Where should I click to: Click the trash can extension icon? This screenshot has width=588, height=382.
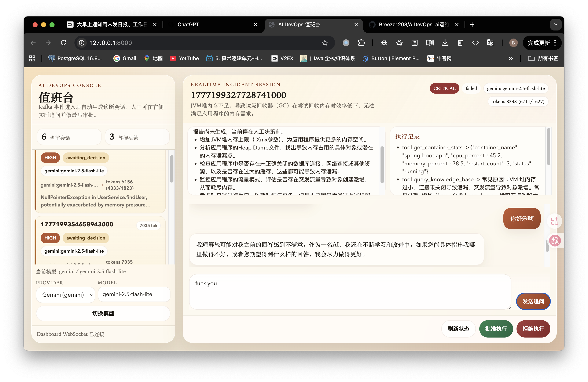[x=460, y=43]
